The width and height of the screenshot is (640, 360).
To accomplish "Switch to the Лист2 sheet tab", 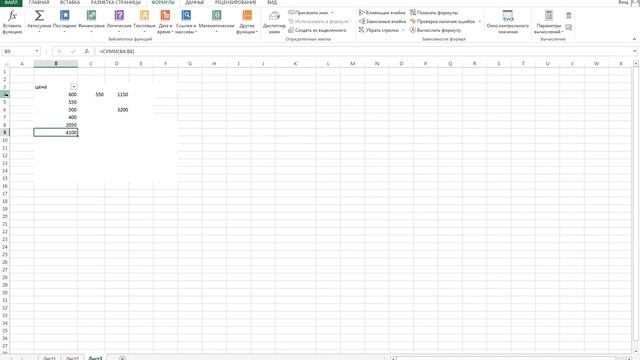I will pyautogui.click(x=72, y=358).
